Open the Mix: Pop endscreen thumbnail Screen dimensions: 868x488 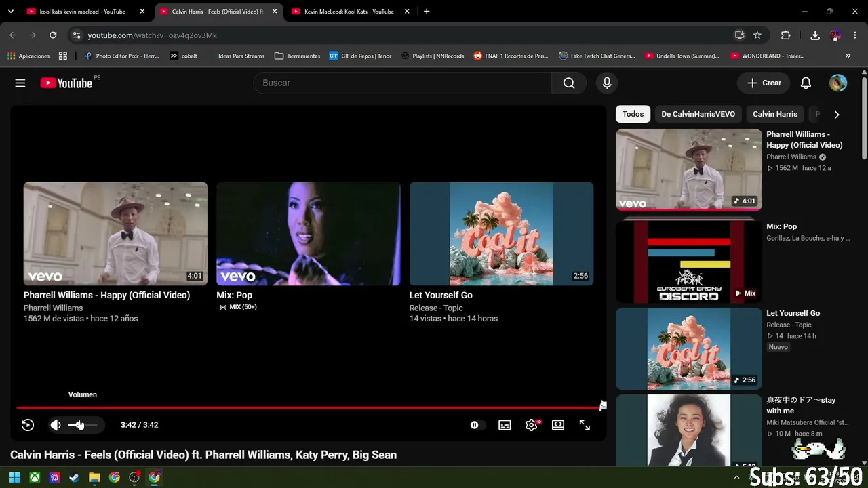(308, 233)
